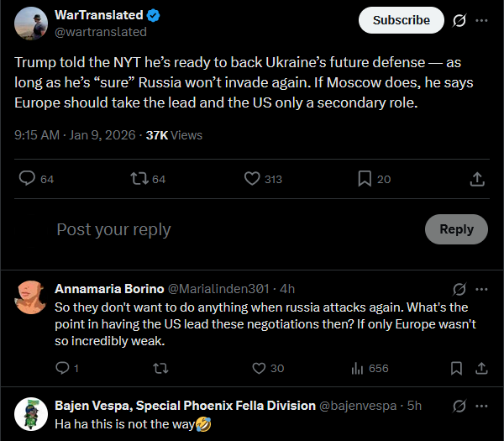Open WarTranslated's profile picture
The height and width of the screenshot is (441, 504).
[x=31, y=24]
